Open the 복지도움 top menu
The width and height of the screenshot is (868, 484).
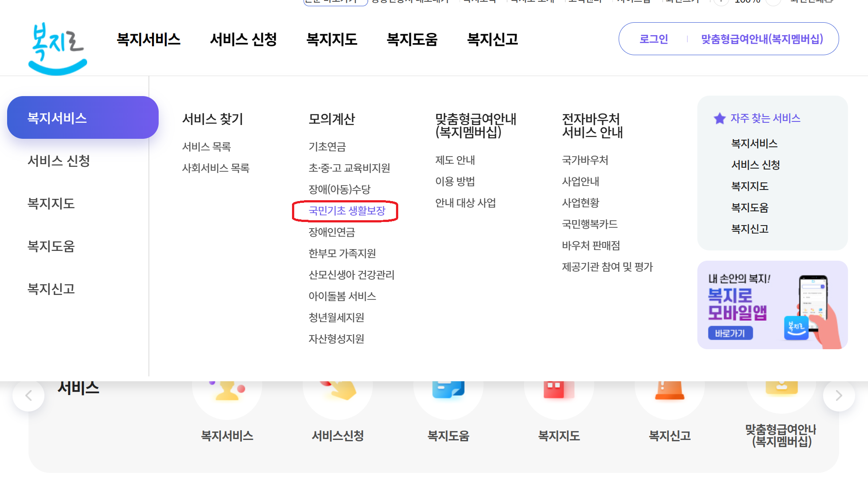pos(412,39)
